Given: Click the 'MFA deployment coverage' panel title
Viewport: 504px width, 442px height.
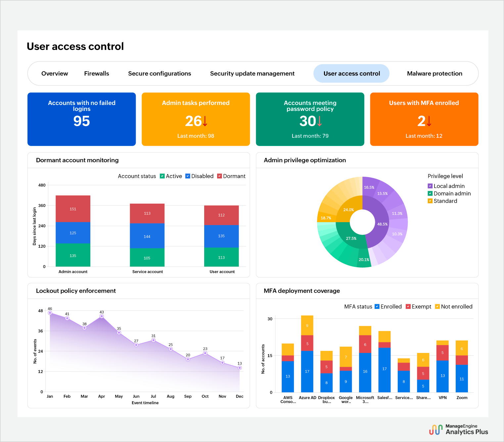Looking at the screenshot, I should click(302, 291).
